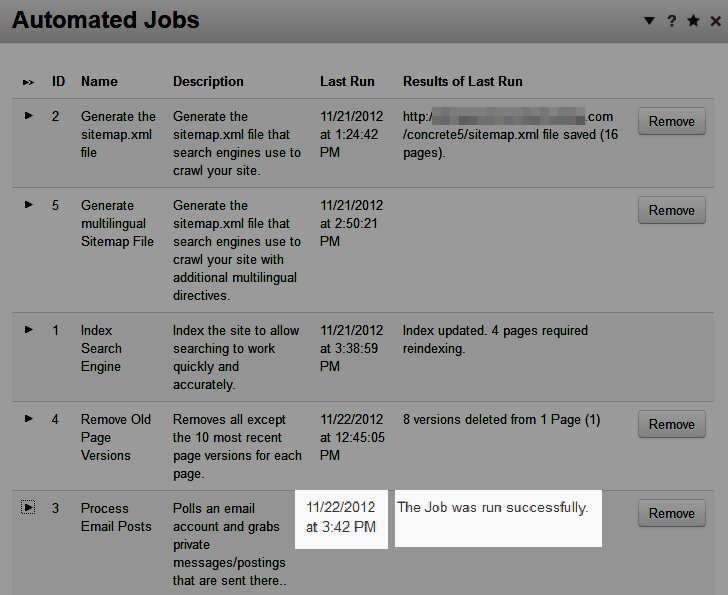Remove the Process Email Posts job
This screenshot has width=728, height=595.
tap(671, 513)
